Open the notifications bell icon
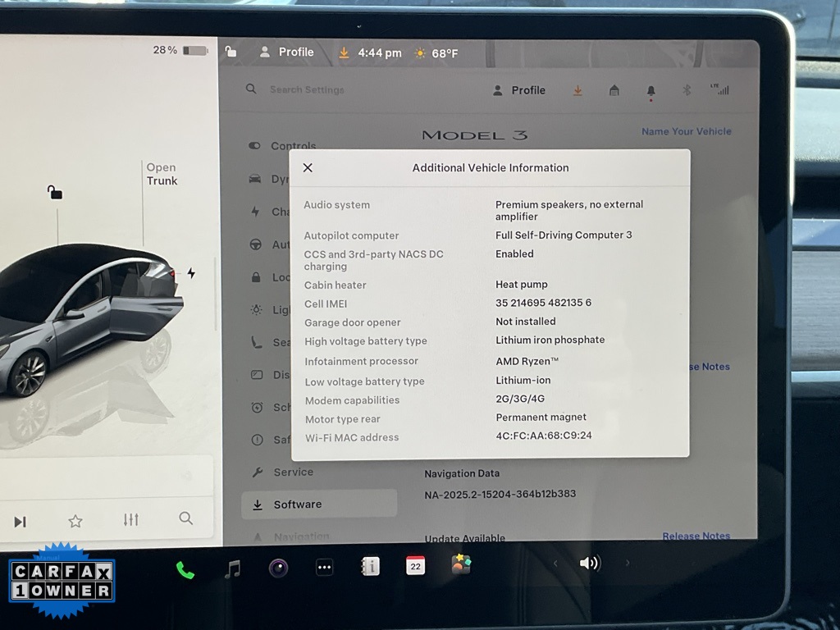The image size is (840, 630). (x=651, y=90)
